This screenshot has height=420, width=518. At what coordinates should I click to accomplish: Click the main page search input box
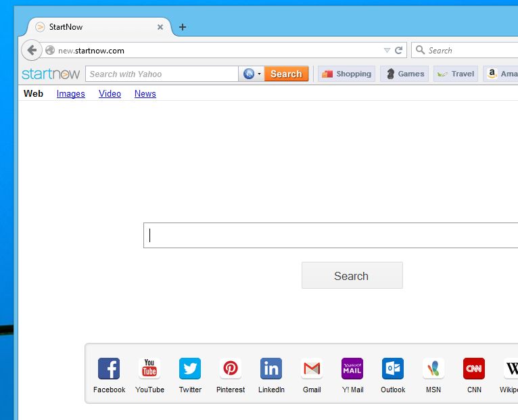tap(331, 235)
